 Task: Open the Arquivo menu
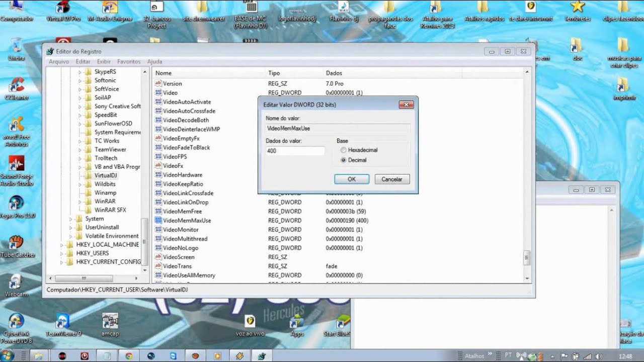click(x=59, y=61)
